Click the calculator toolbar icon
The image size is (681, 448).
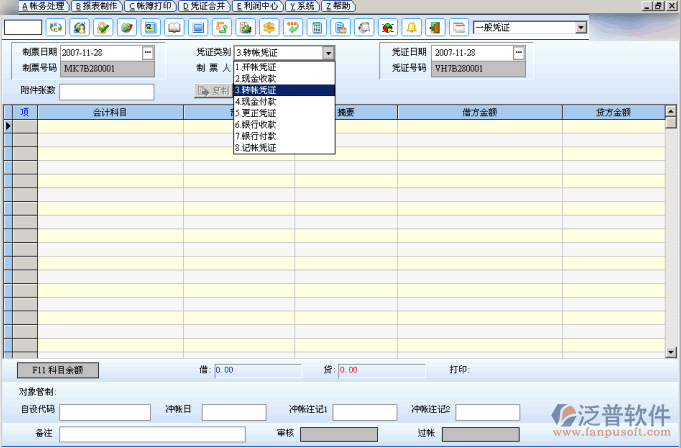click(x=317, y=27)
